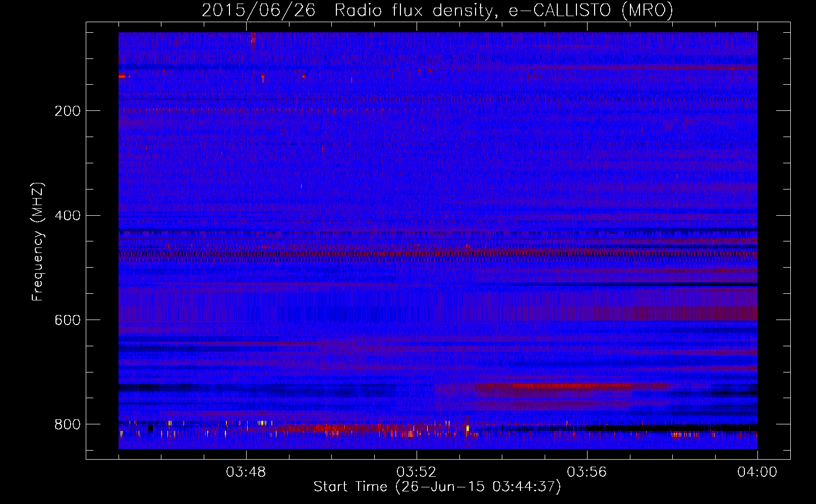Select the 'Frequency (MHZ)' axis label
The width and height of the screenshot is (816, 504).
click(38, 241)
